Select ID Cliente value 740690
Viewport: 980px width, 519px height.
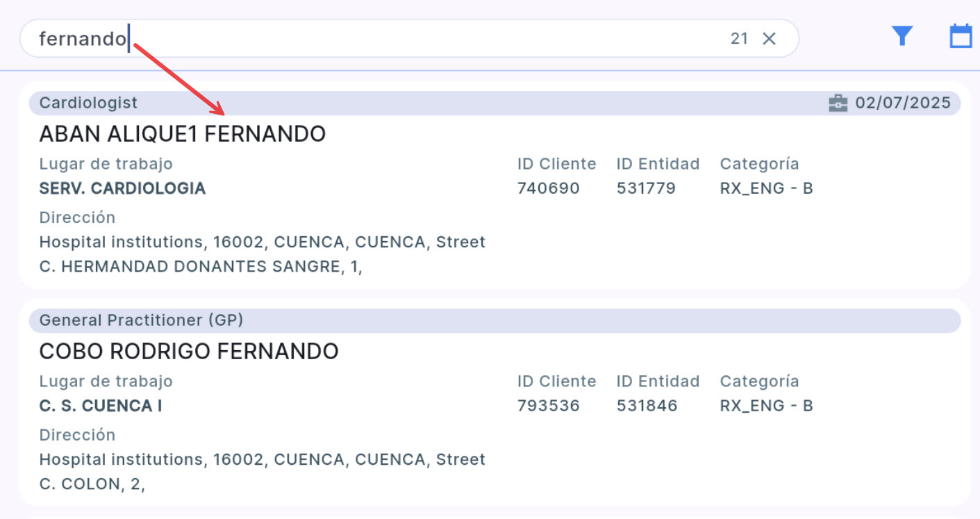click(x=548, y=188)
